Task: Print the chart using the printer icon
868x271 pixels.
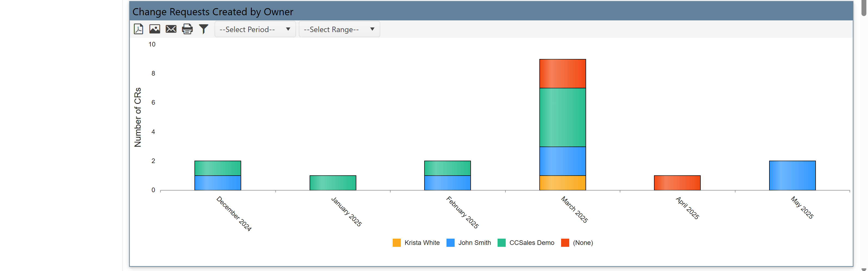Action: [x=187, y=29]
